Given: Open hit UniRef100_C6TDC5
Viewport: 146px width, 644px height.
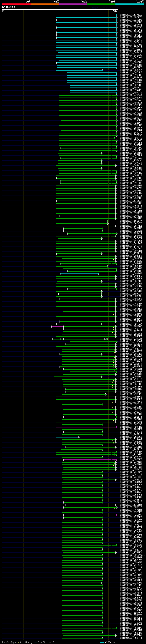Looking at the screenshot, I should point(131,30).
